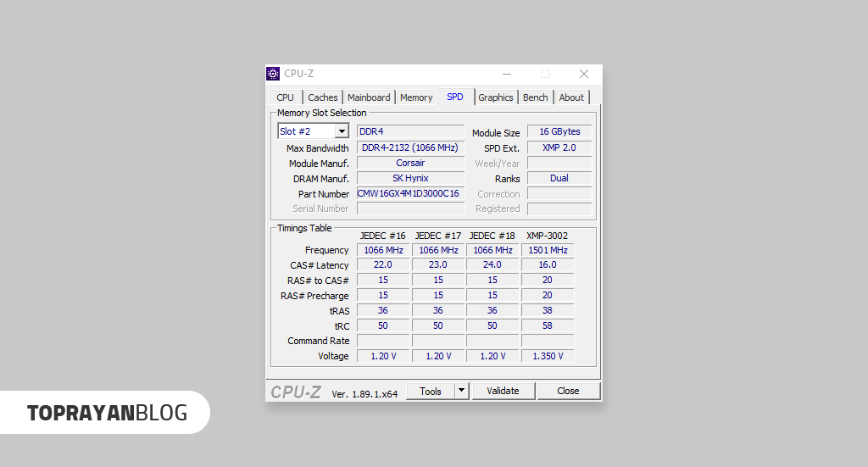Click the Close button at bottom
Viewport: 868px width, 467px height.
pyautogui.click(x=568, y=391)
